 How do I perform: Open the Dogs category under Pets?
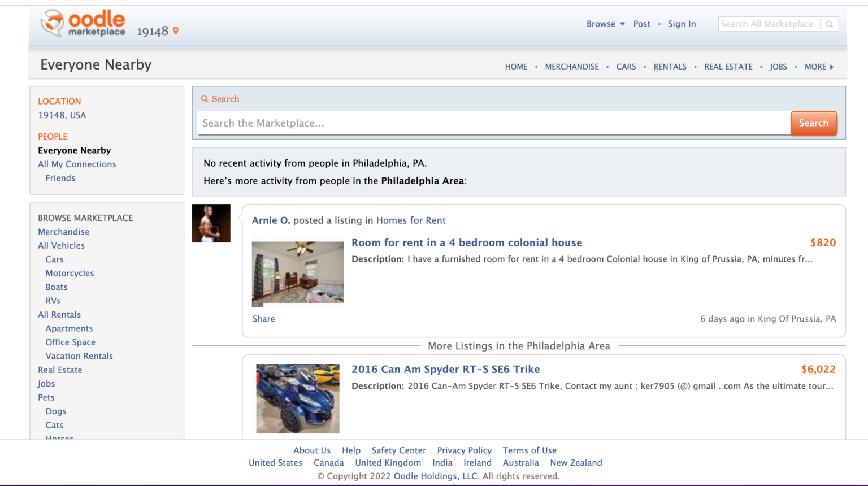[55, 411]
